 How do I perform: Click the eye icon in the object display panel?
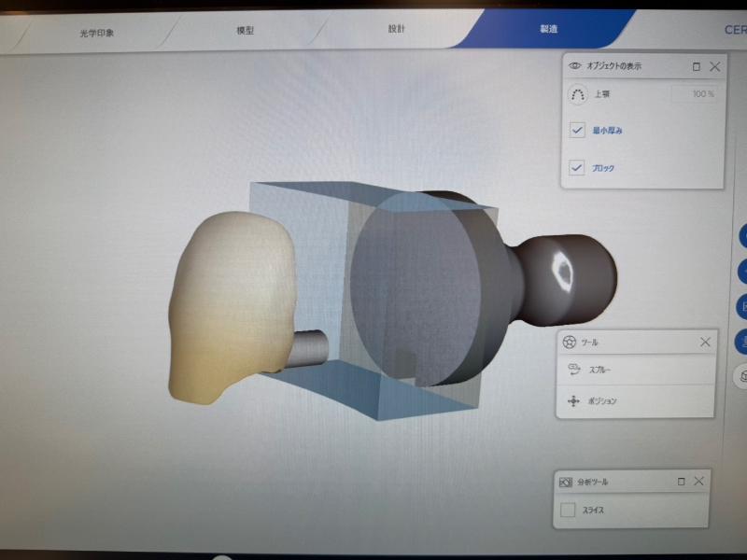(x=575, y=66)
